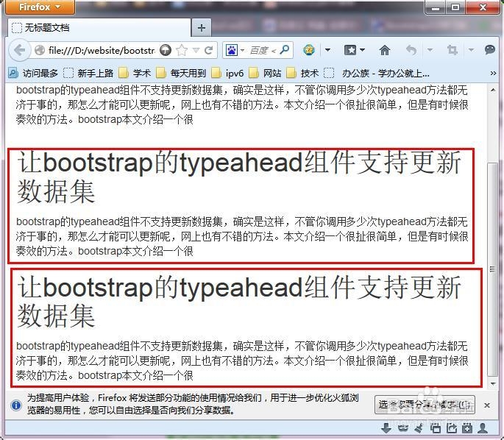This screenshot has height=440, width=504.
Task: Click the round smiley add-on icon
Action: coord(309,50)
